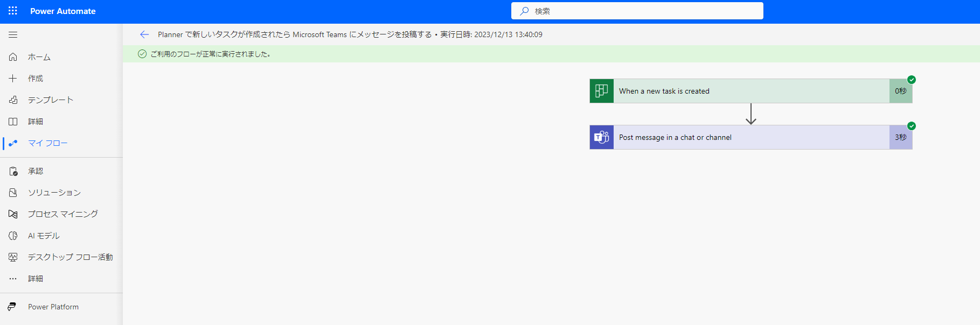Click the plus icon for 作成

pos(13,79)
